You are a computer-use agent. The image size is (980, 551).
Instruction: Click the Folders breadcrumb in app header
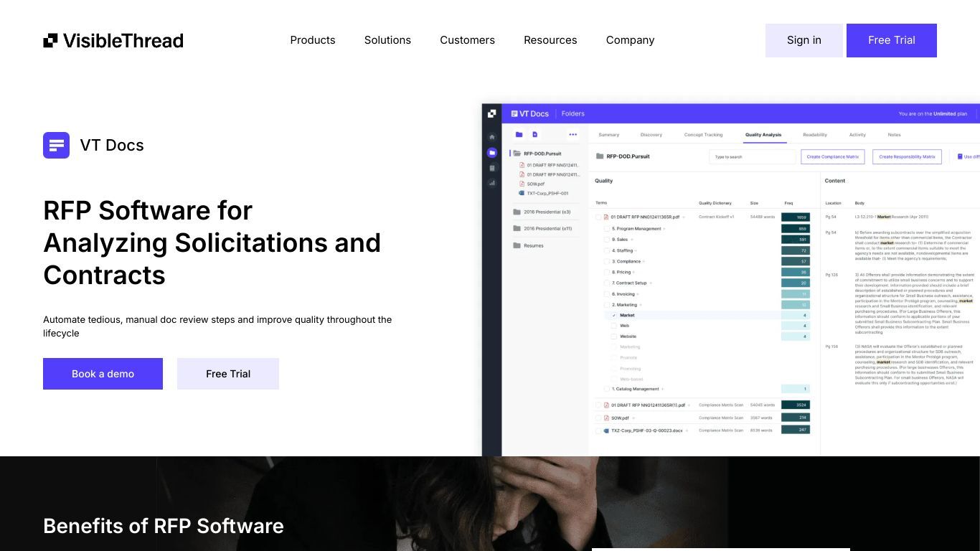(x=573, y=113)
